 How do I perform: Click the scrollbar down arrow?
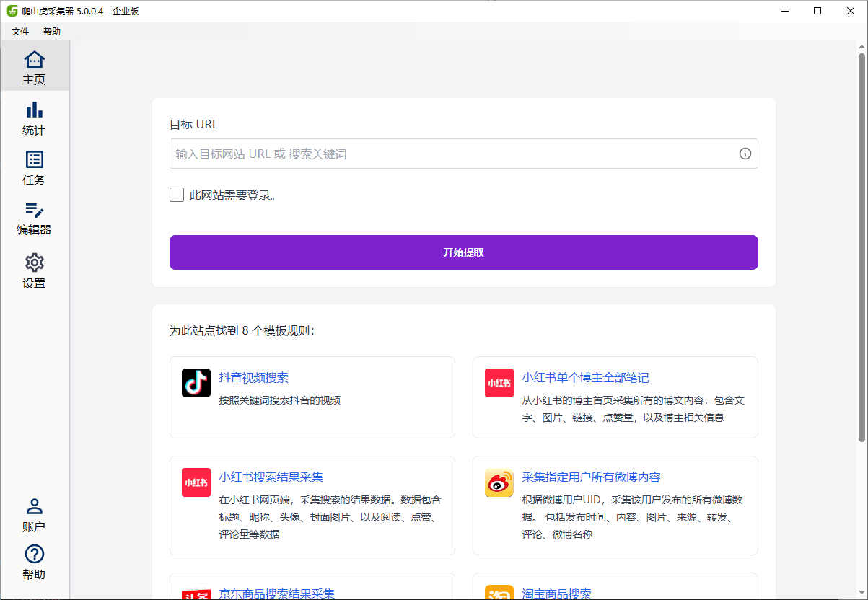click(862, 593)
